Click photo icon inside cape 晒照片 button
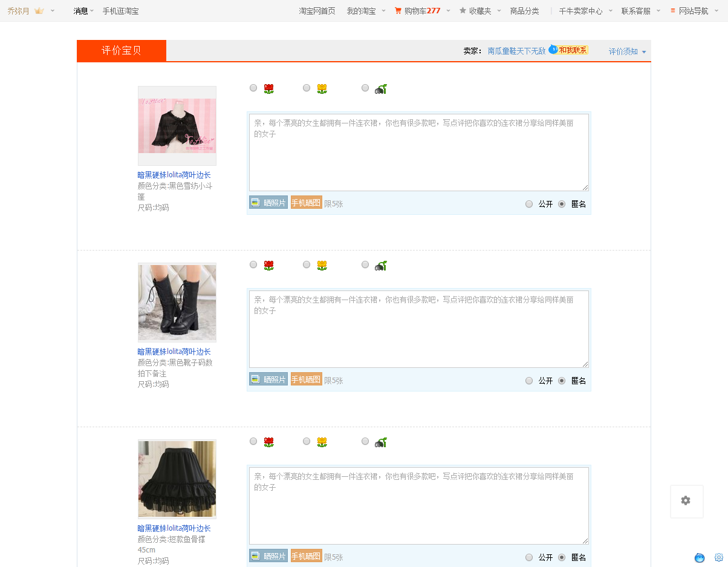The height and width of the screenshot is (567, 728). point(256,203)
